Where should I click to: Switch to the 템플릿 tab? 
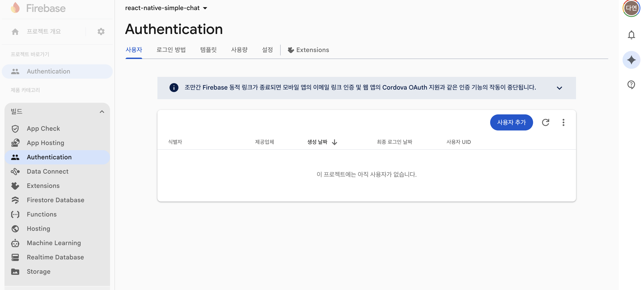pos(208,50)
